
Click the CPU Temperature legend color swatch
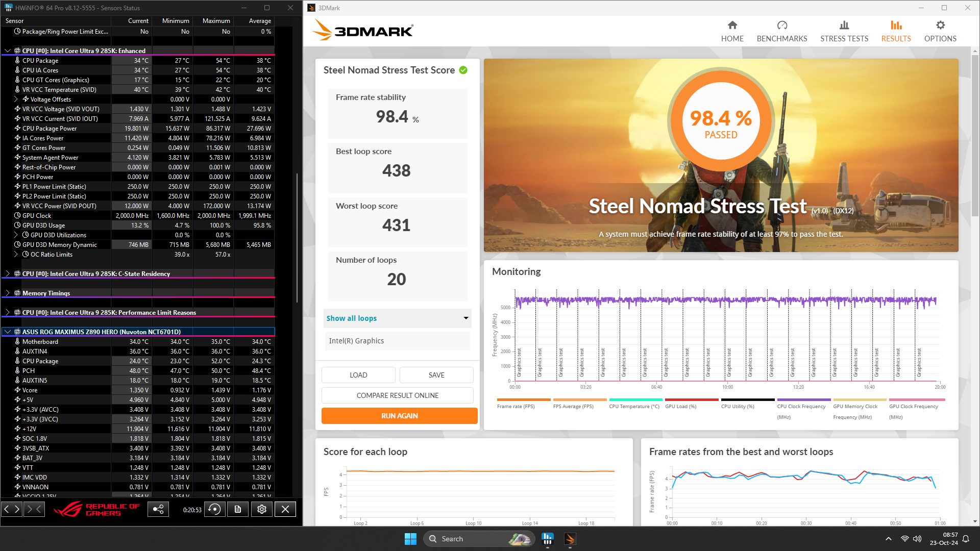click(x=635, y=400)
